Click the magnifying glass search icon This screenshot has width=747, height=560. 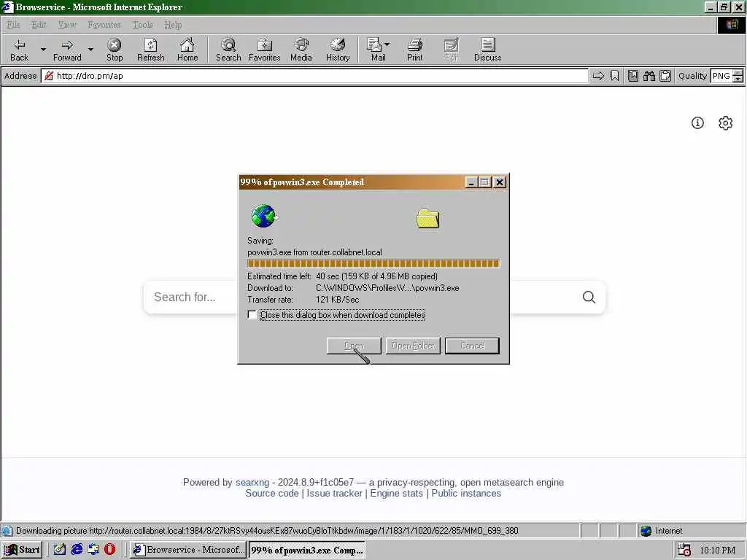[x=589, y=297]
